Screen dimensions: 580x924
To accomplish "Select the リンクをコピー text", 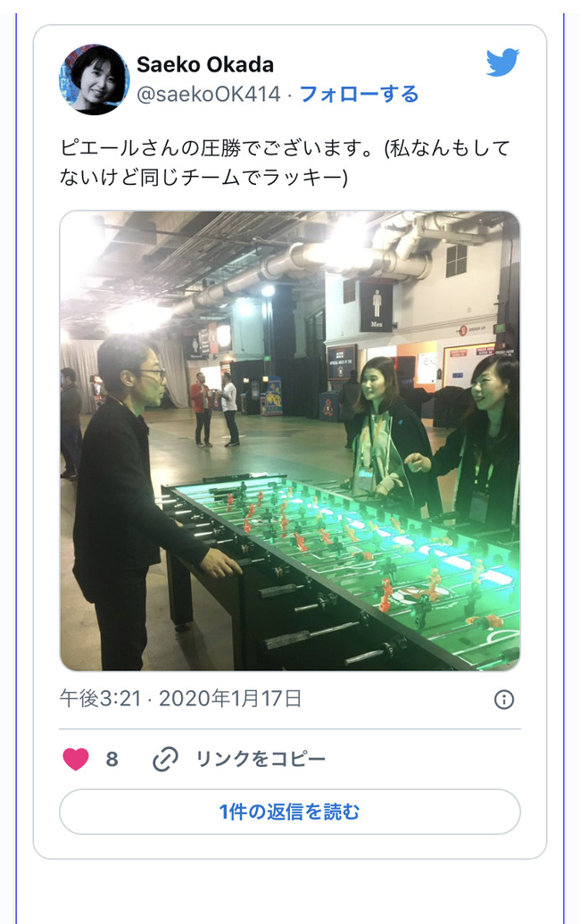I will (261, 759).
